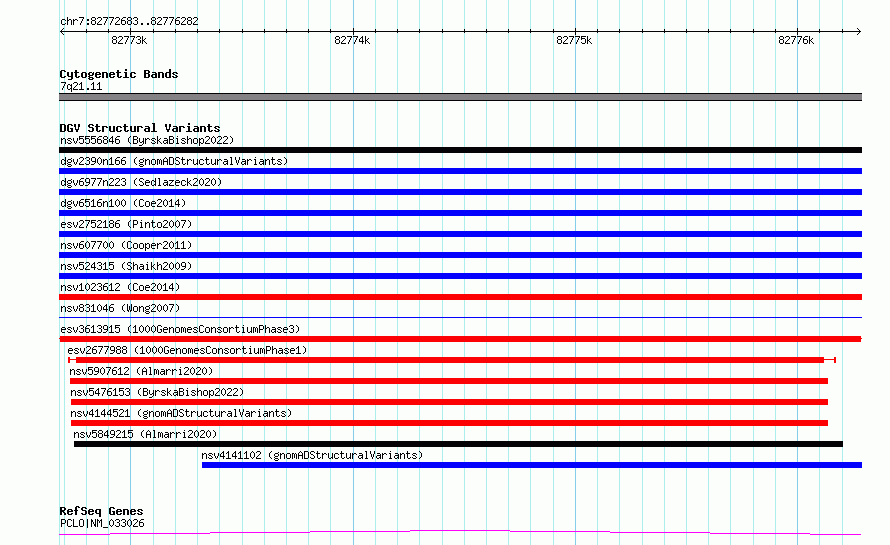Click the red bar under nsv5476153

point(450,402)
